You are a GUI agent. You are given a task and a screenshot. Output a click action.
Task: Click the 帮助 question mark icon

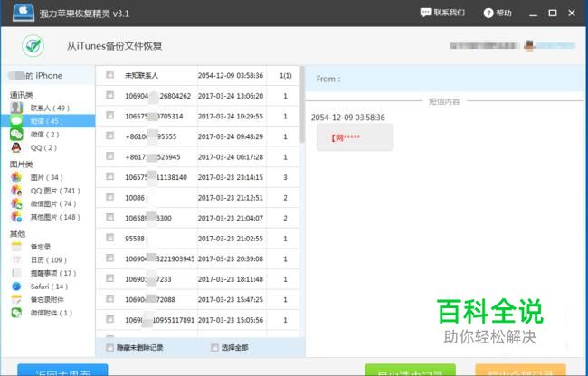(488, 14)
